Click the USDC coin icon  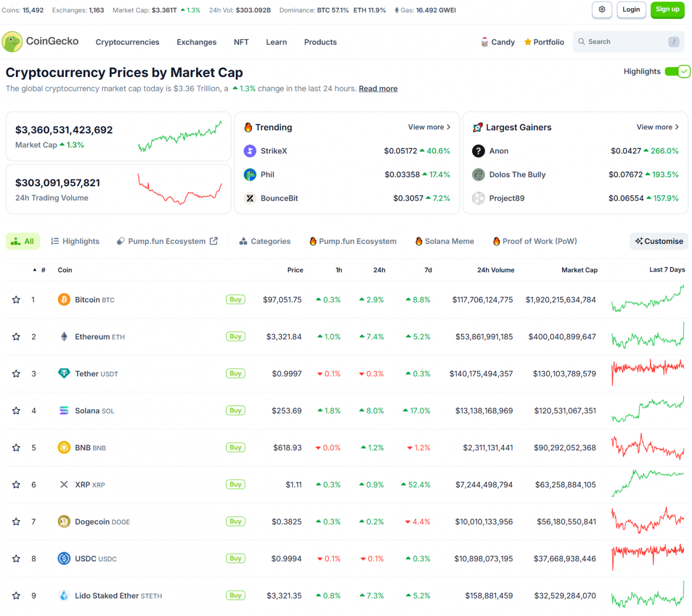pyautogui.click(x=64, y=558)
